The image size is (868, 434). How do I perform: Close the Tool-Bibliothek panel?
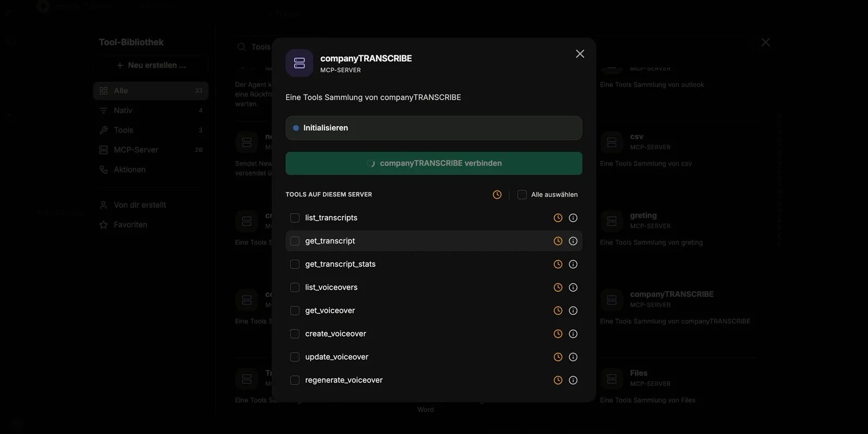tap(765, 42)
